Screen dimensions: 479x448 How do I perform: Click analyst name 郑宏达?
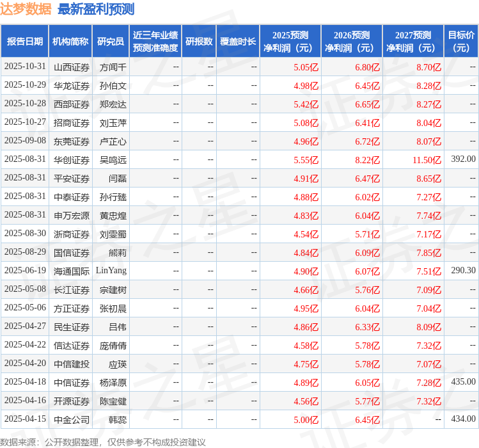point(113,104)
